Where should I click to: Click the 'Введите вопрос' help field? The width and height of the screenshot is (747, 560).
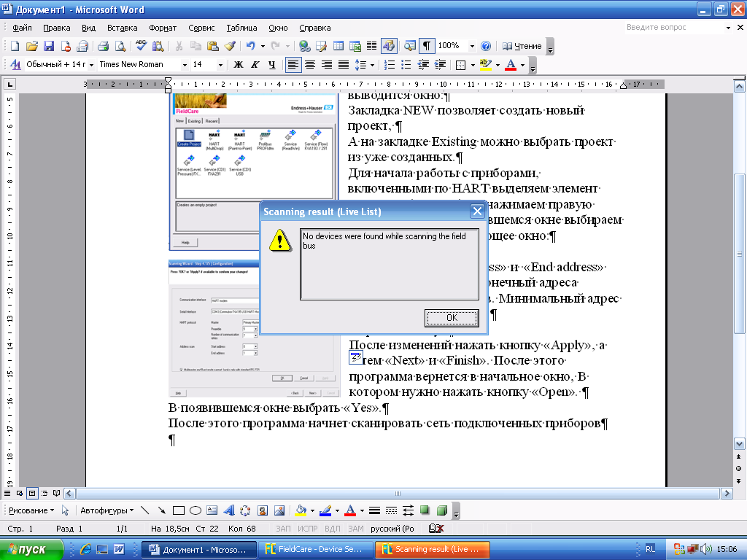coord(674,28)
